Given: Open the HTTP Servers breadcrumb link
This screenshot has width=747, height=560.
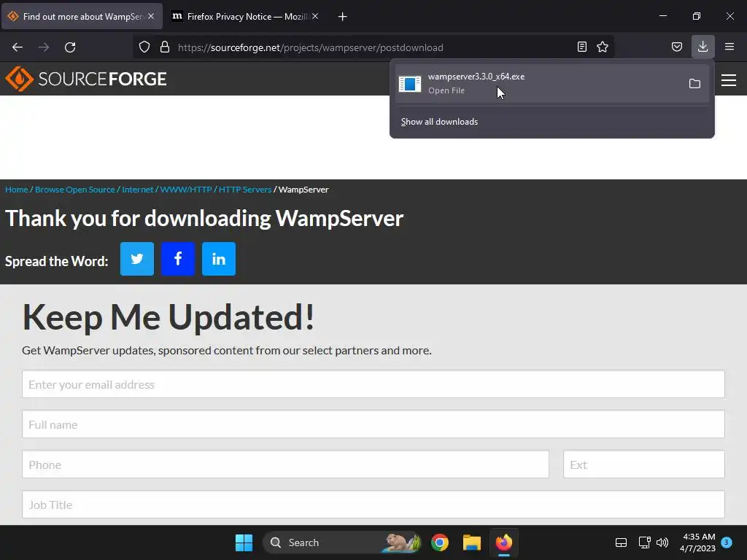Looking at the screenshot, I should [245, 190].
